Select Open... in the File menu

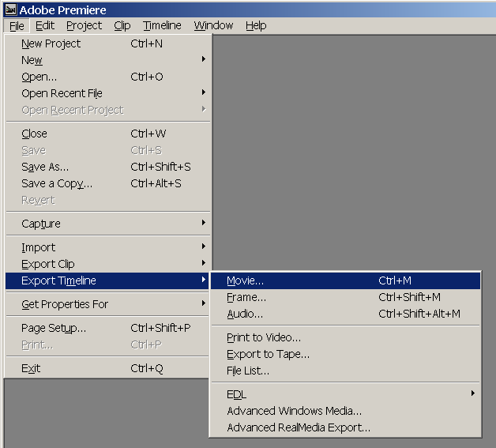(x=107, y=77)
